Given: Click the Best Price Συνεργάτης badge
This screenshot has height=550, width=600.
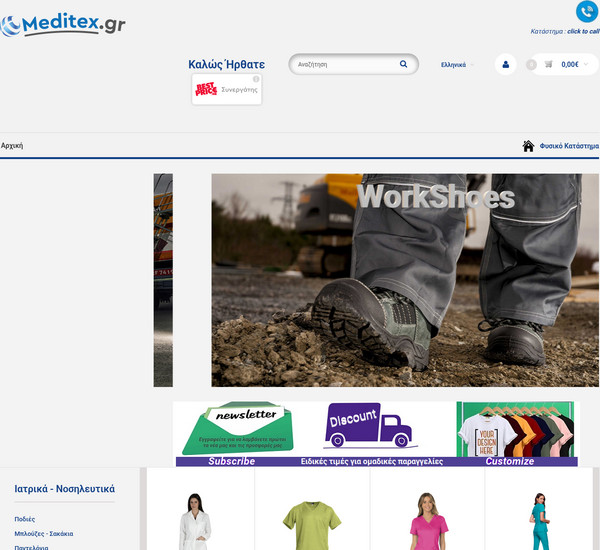Looking at the screenshot, I should pyautogui.click(x=227, y=90).
